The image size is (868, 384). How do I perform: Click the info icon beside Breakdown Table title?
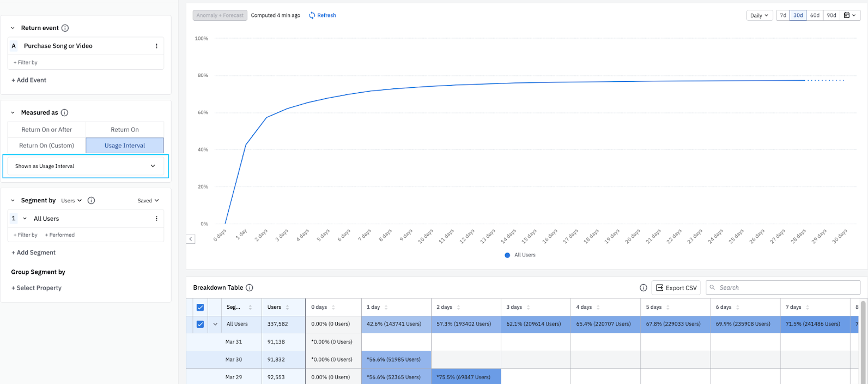250,287
